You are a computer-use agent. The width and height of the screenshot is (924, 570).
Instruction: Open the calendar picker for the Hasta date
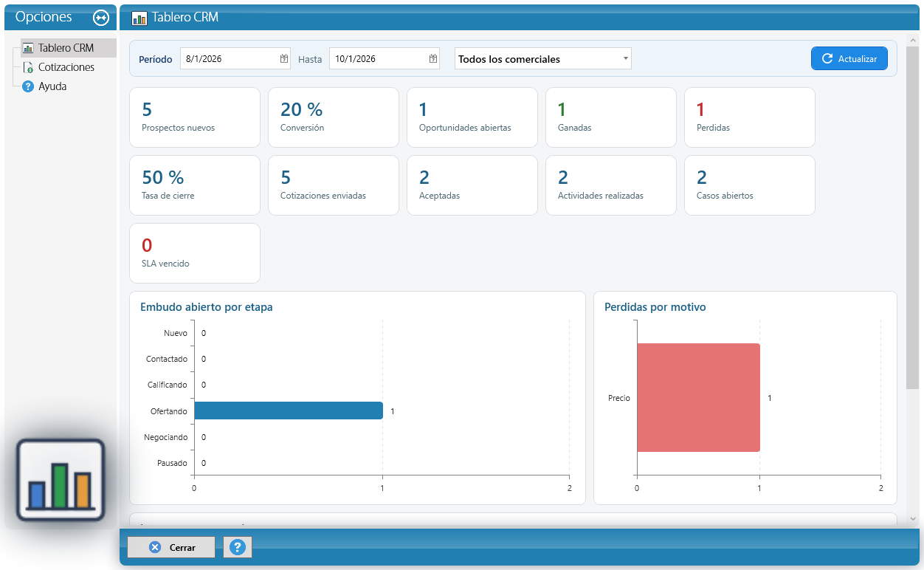tap(433, 59)
